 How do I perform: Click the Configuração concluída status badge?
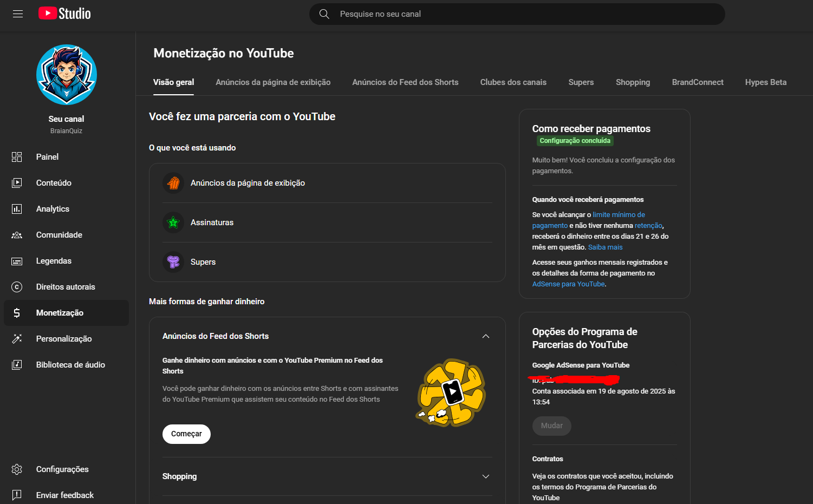(575, 141)
